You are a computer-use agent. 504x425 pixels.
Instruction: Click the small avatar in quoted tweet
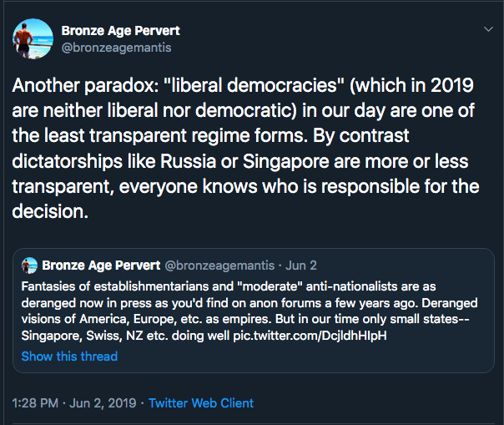click(x=29, y=266)
